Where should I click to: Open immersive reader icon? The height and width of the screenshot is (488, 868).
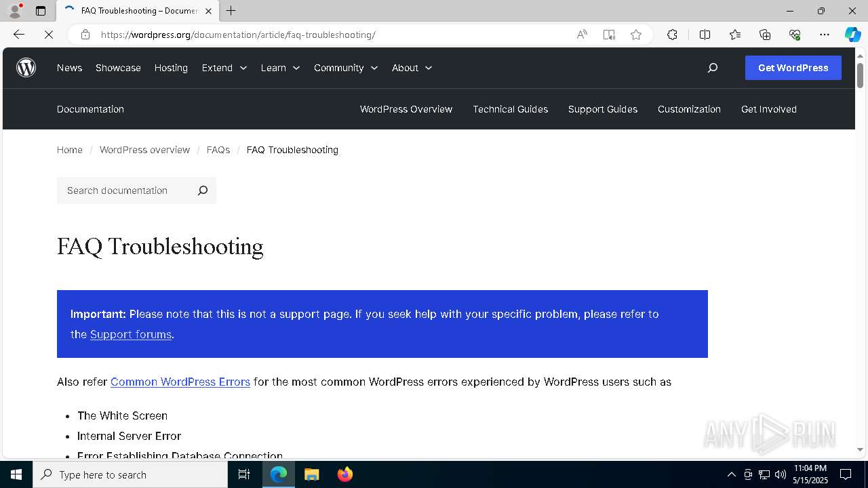(x=609, y=35)
